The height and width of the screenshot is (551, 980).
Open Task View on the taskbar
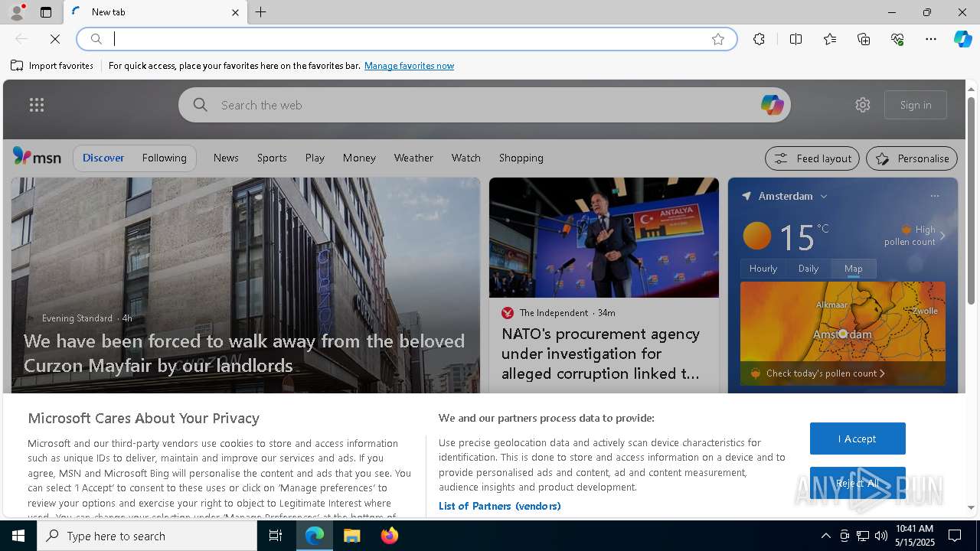(276, 536)
